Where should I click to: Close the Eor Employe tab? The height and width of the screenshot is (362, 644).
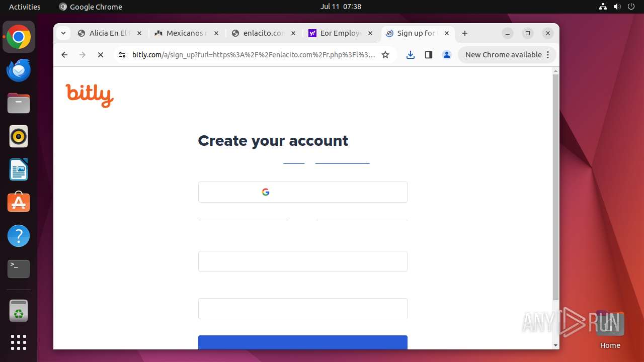coord(370,33)
